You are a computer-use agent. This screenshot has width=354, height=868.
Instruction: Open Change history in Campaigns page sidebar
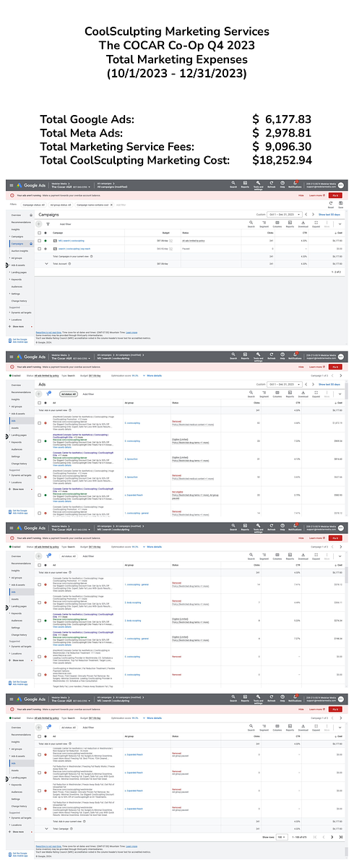point(18,301)
